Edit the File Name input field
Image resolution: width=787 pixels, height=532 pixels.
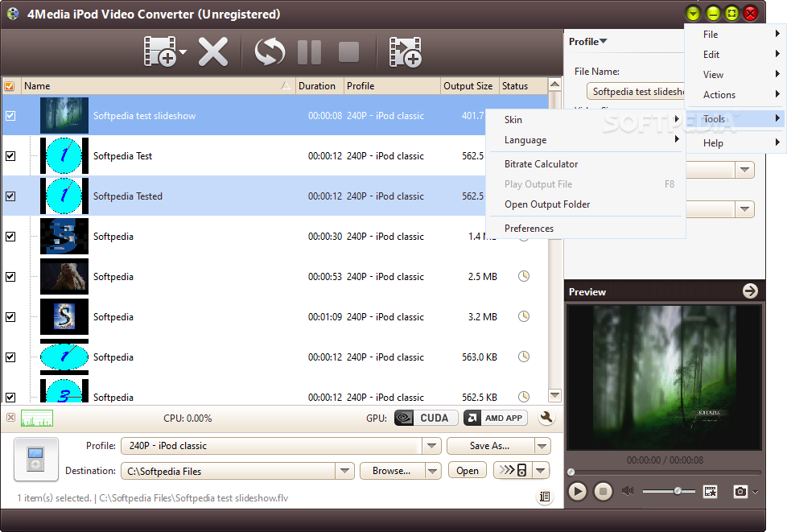[636, 91]
